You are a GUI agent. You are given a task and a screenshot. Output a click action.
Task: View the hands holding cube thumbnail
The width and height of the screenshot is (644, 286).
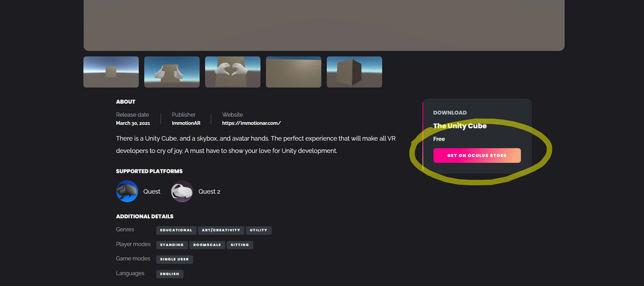pyautogui.click(x=172, y=72)
